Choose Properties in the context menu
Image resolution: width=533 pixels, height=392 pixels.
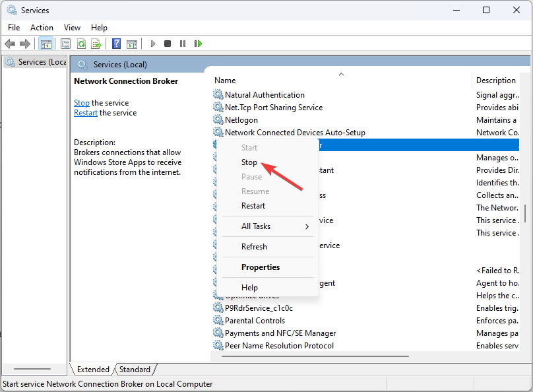pos(261,267)
